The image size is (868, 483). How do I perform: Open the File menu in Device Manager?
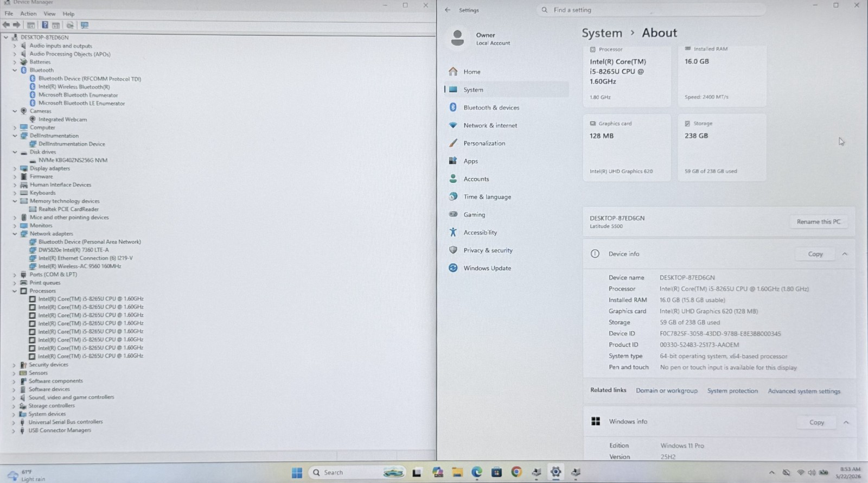tap(9, 14)
